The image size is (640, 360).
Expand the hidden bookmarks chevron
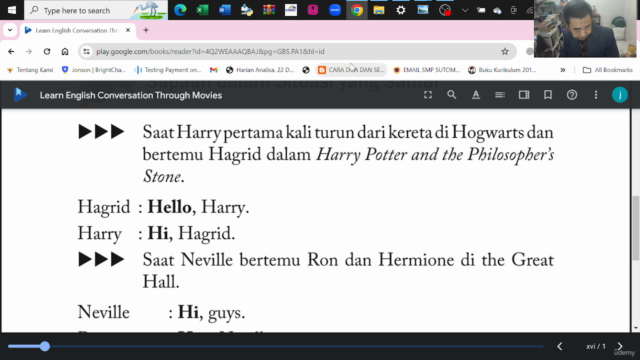coord(562,70)
